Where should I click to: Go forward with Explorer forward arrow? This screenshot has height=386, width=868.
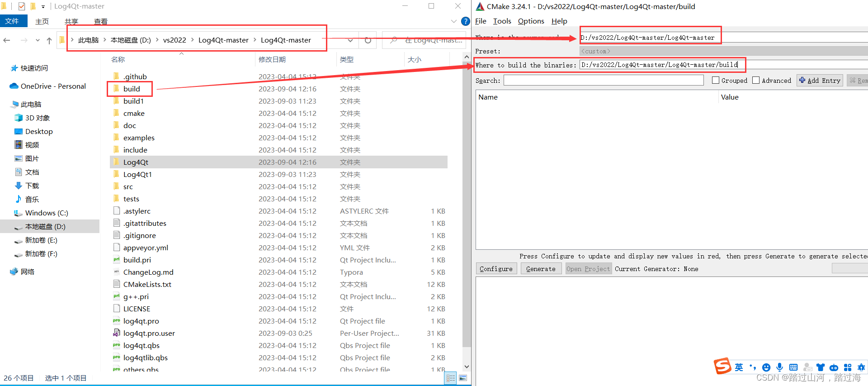pos(24,40)
